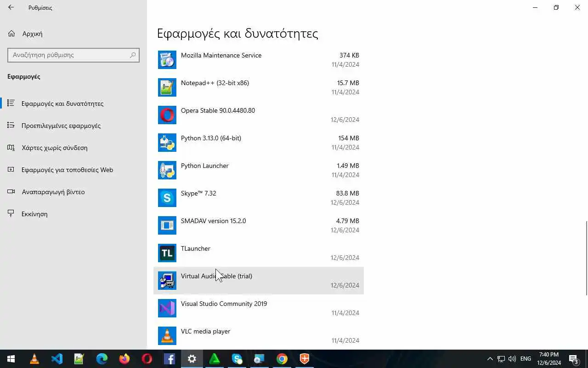588x368 pixels.
Task: Open VLC from the taskbar
Action: 34,359
